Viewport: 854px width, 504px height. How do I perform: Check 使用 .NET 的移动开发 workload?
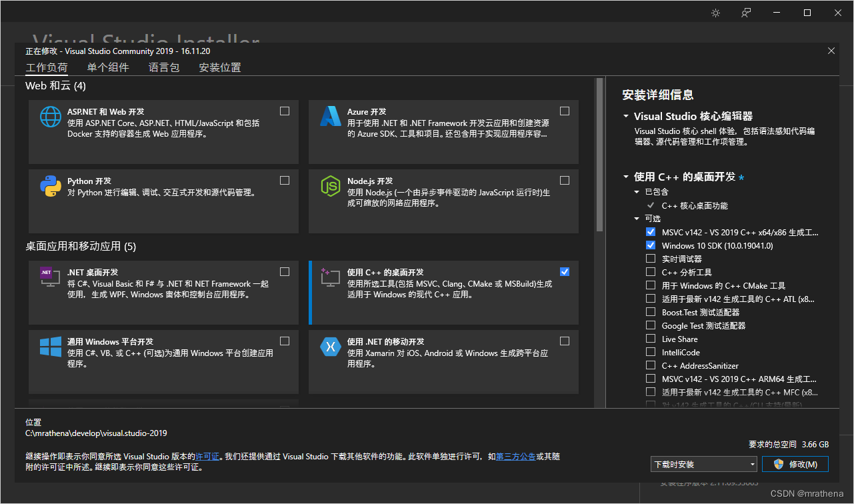(565, 341)
